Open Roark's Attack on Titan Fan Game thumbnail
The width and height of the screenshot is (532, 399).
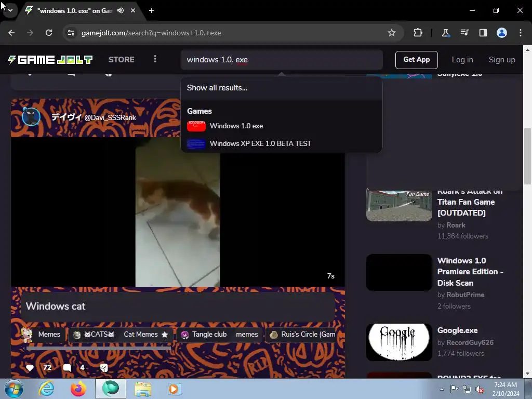(x=399, y=205)
